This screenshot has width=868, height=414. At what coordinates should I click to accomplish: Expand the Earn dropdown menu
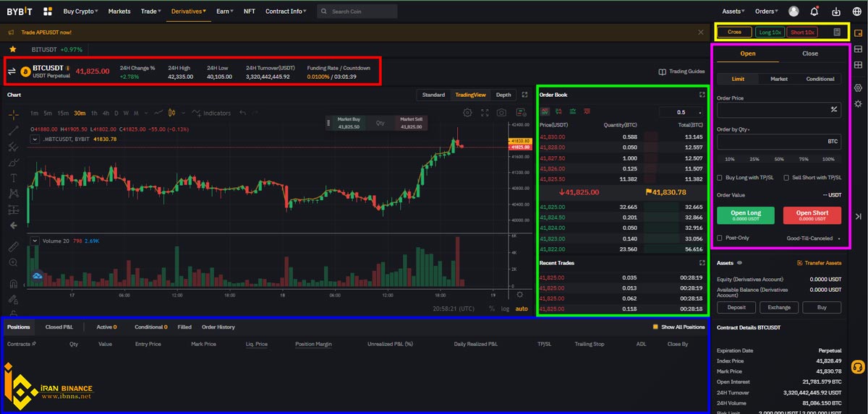point(226,12)
